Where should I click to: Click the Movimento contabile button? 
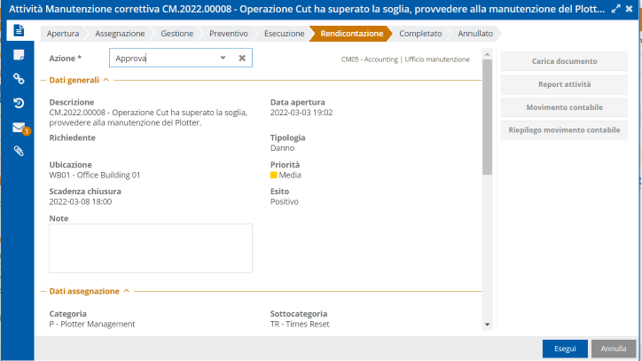[x=564, y=107]
